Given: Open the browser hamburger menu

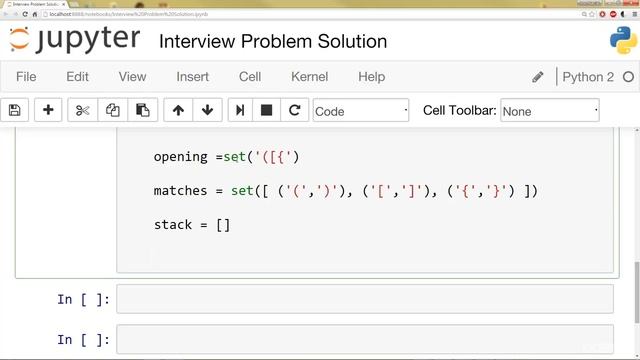Looking at the screenshot, I should pyautogui.click(x=635, y=14).
